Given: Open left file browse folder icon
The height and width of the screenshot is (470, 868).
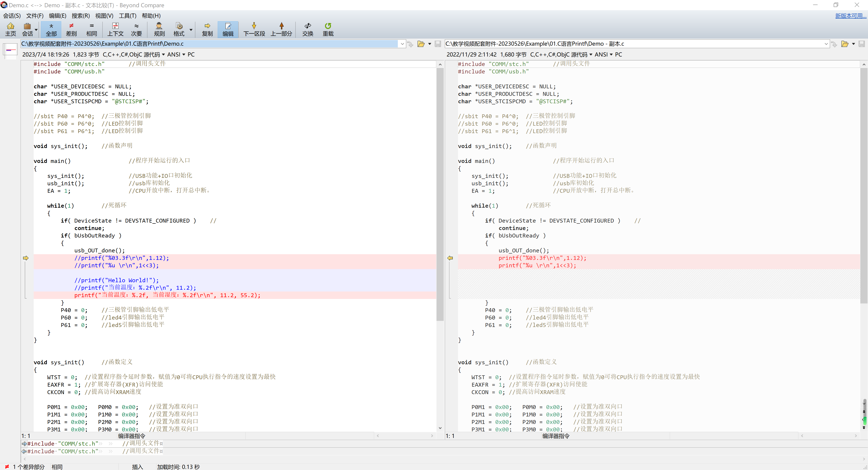Looking at the screenshot, I should 421,44.
